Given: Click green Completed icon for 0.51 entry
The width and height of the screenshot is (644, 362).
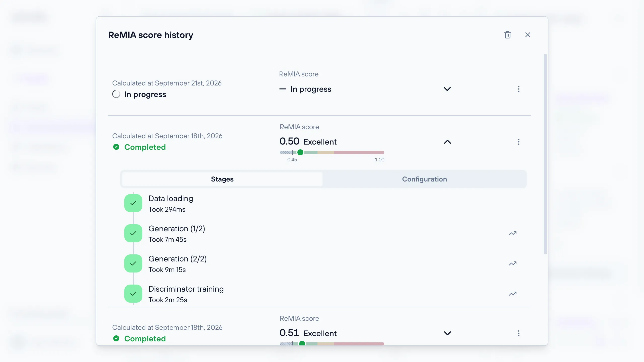Looking at the screenshot, I should pyautogui.click(x=116, y=338).
